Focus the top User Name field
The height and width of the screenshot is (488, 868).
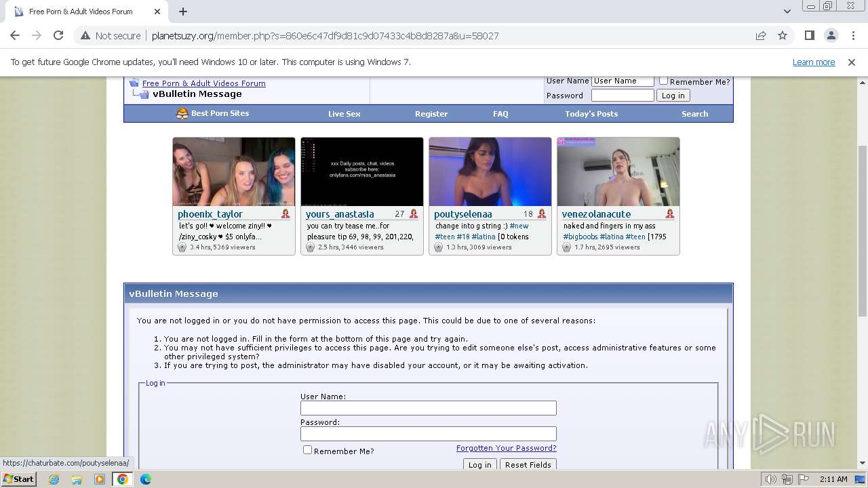[x=623, y=81]
